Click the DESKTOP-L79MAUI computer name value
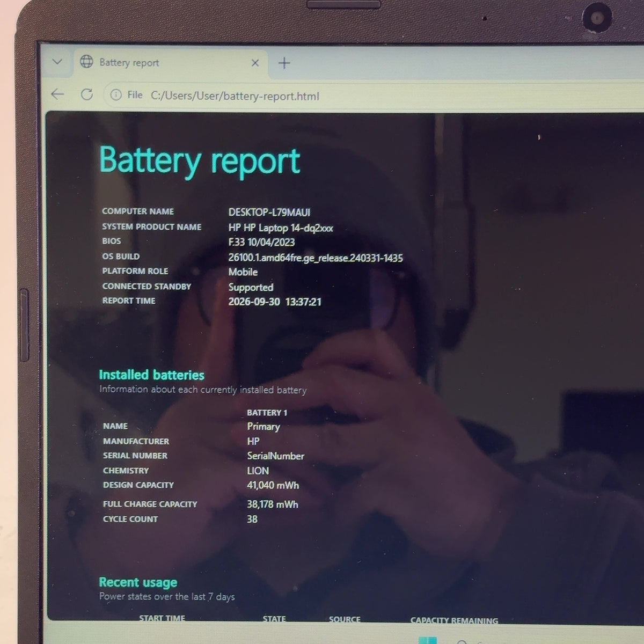Viewport: 644px width, 644px height. coord(269,212)
